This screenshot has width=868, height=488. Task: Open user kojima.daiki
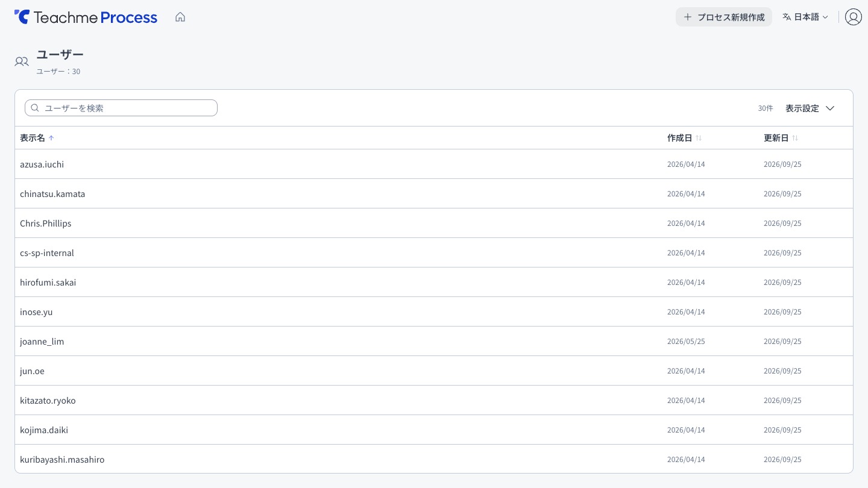tap(434, 430)
